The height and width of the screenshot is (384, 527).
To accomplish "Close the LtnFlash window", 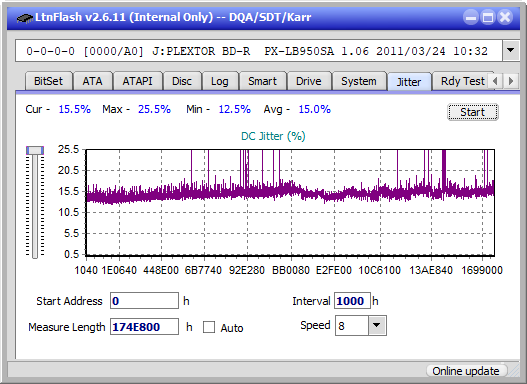I will pyautogui.click(x=505, y=17).
